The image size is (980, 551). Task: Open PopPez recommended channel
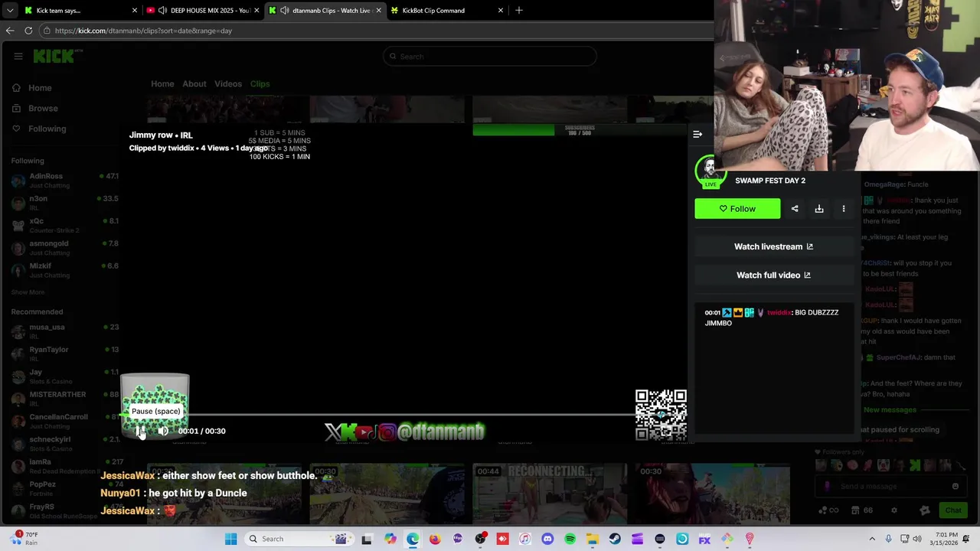point(65,488)
